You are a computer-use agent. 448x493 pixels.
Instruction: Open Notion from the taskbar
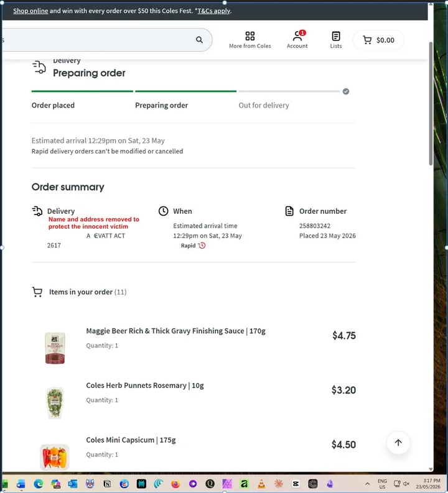point(107,484)
